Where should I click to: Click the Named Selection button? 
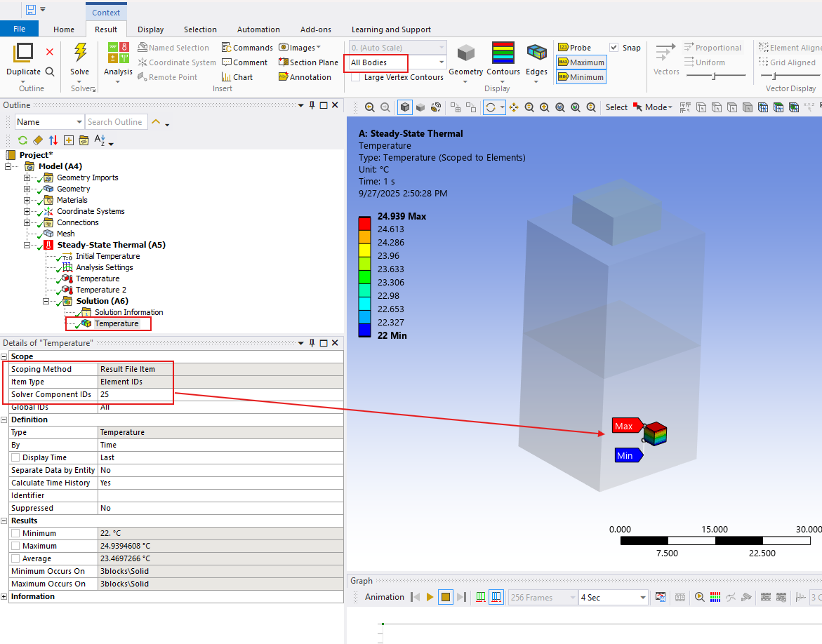point(173,48)
